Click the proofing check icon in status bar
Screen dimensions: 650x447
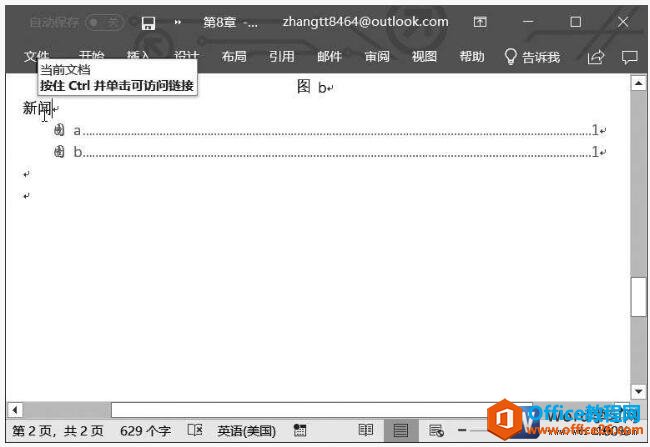[x=195, y=430]
